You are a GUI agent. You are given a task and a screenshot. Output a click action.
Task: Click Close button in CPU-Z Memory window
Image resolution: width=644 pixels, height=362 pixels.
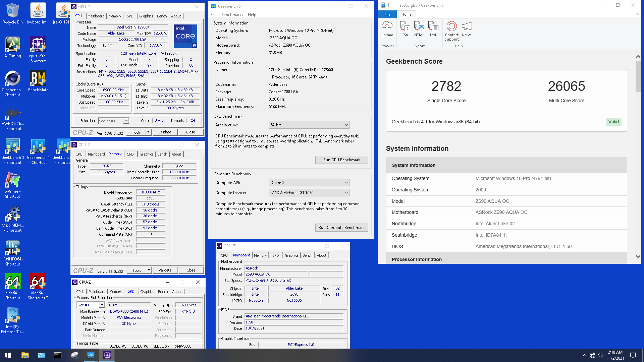191,270
